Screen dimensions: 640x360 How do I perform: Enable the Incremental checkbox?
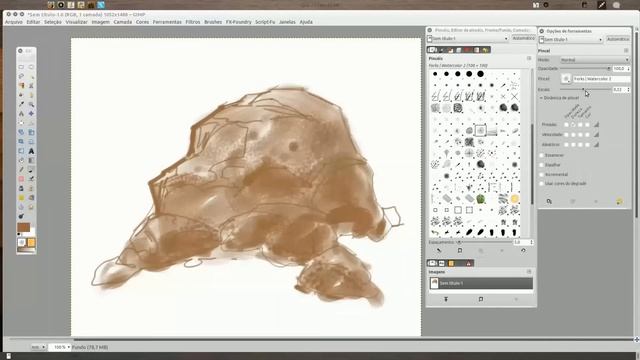542,174
